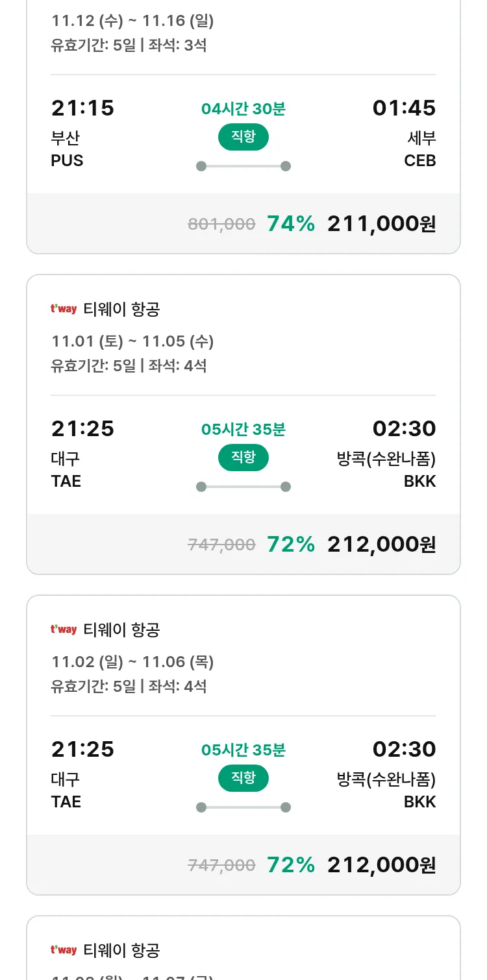The image size is (487, 980).
Task: Select the 212,000원 price on the 11.01 flight
Action: point(381,545)
